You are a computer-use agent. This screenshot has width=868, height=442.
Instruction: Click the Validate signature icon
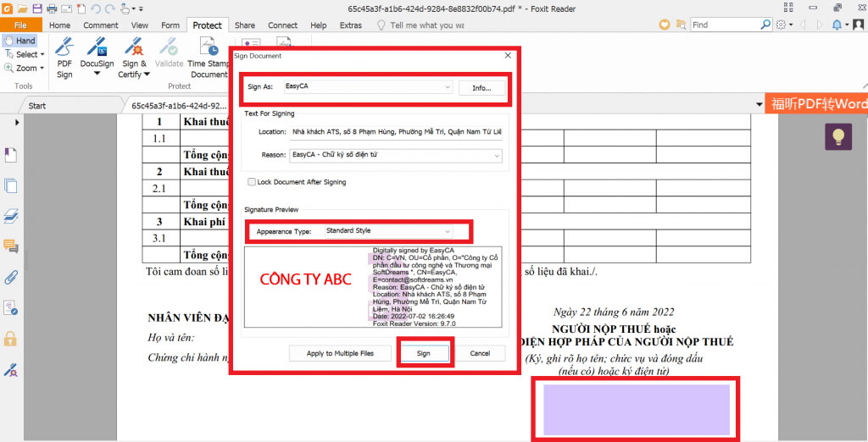point(169,53)
